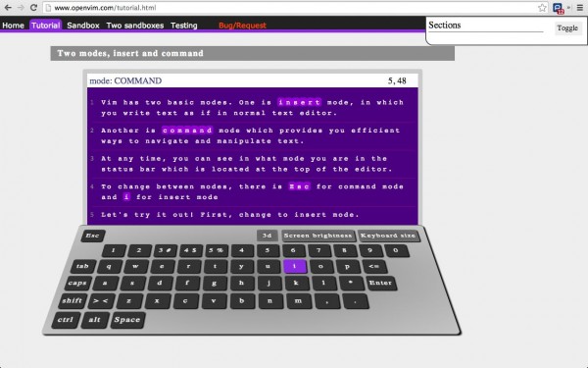Tap the backspace '<=' key
Viewport: 588px width, 368px height.
click(374, 266)
